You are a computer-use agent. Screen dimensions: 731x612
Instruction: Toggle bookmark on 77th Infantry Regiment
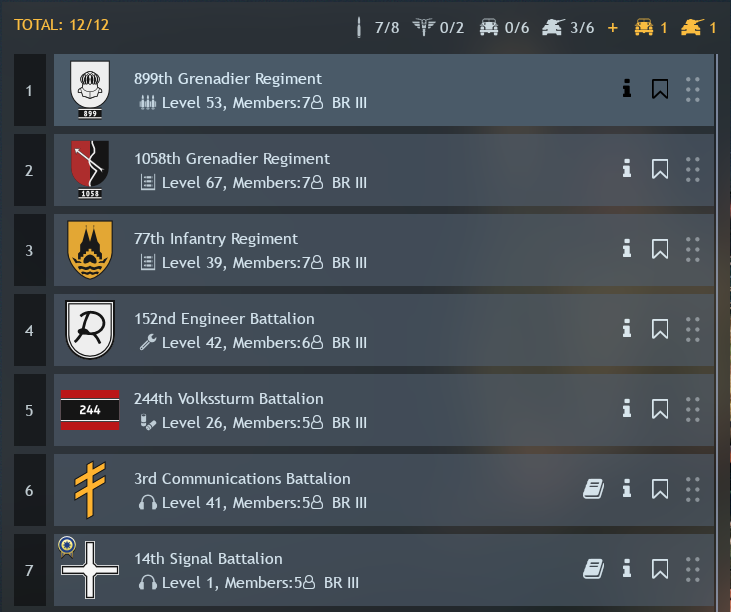pos(660,249)
